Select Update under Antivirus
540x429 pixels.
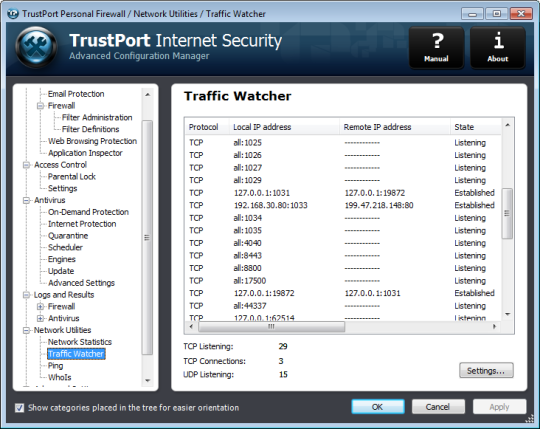pos(61,271)
